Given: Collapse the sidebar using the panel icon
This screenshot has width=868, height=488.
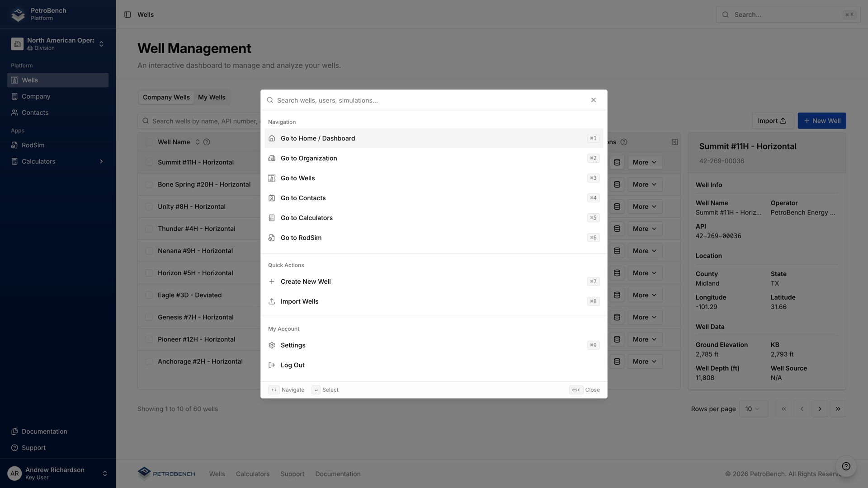Looking at the screenshot, I should (127, 14).
